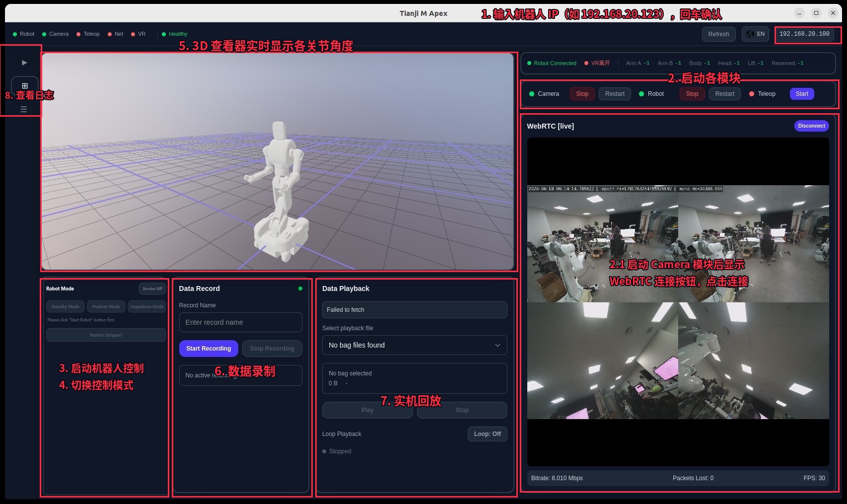Click the green status dot in Data Record
The image size is (847, 504).
[x=300, y=288]
